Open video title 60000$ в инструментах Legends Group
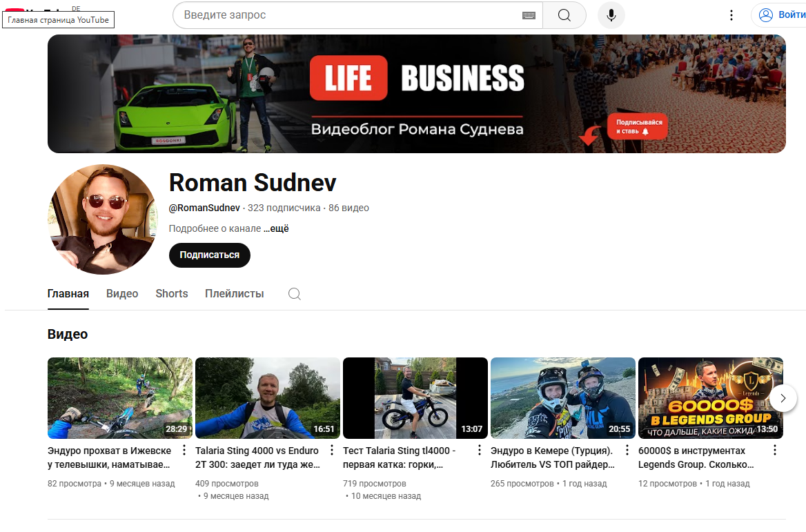806x532 pixels. (696, 457)
